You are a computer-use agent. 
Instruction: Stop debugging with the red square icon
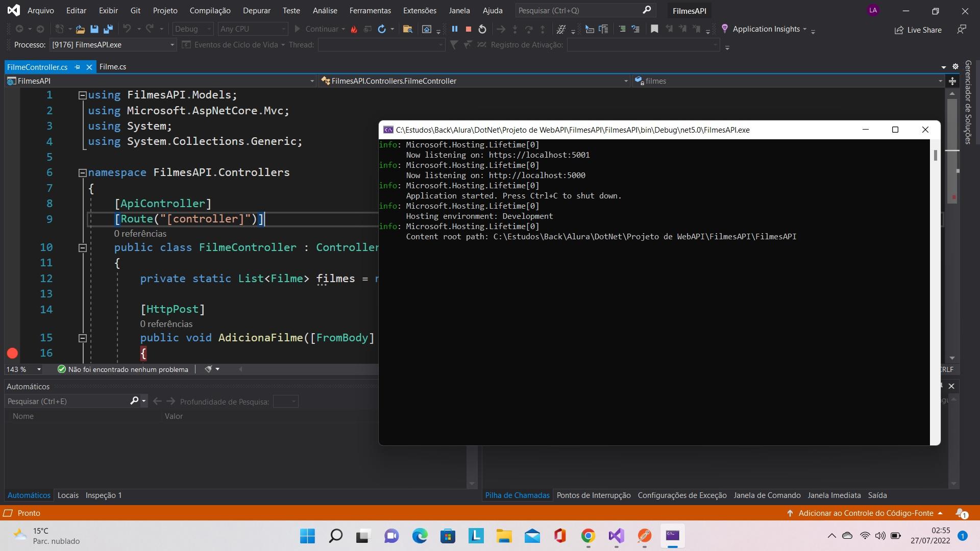click(x=468, y=29)
